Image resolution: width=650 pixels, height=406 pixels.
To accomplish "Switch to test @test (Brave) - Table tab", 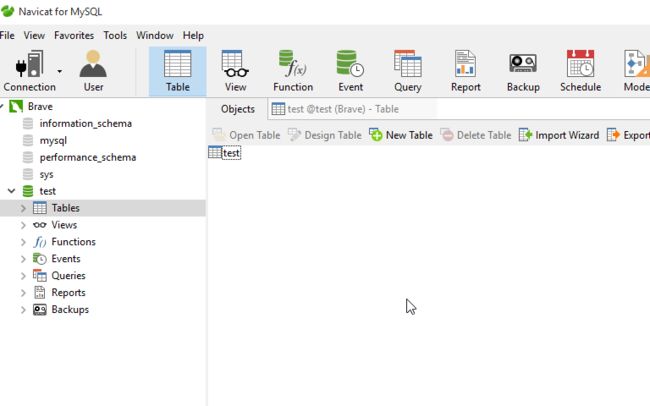I will (x=352, y=109).
